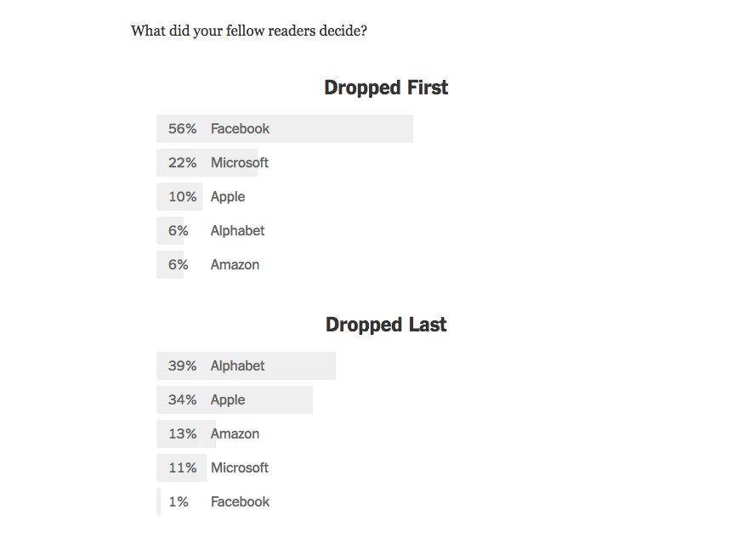Select the Alphabet 6% row under Dropped First
Screen dimensions: 749x560
pos(211,230)
